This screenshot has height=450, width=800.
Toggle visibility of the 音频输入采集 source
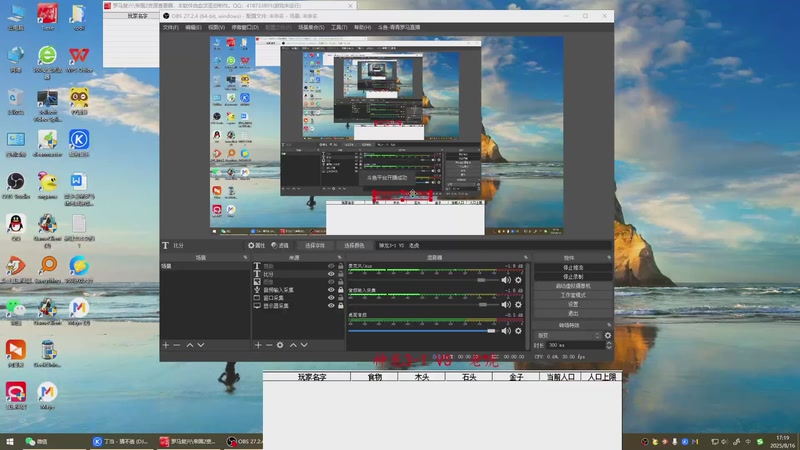click(331, 290)
